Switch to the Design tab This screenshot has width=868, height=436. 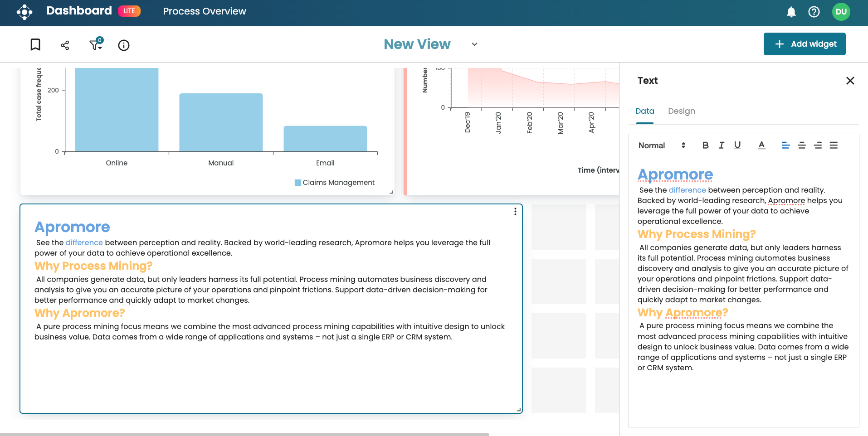681,111
